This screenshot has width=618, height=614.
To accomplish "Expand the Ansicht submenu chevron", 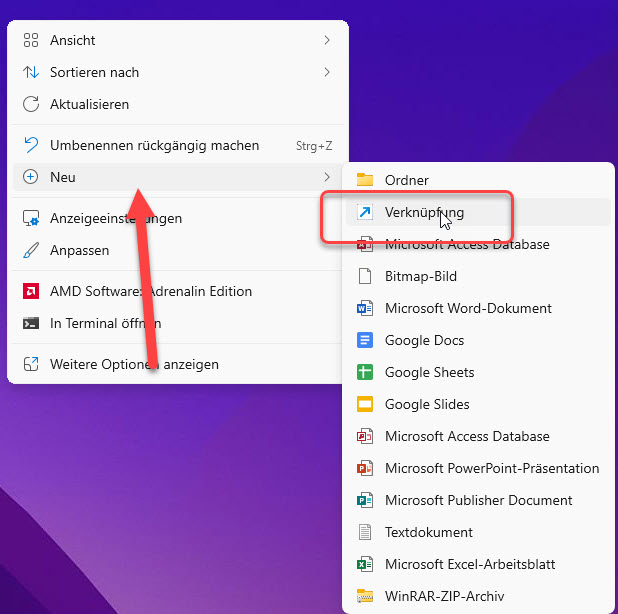I will coord(327,40).
